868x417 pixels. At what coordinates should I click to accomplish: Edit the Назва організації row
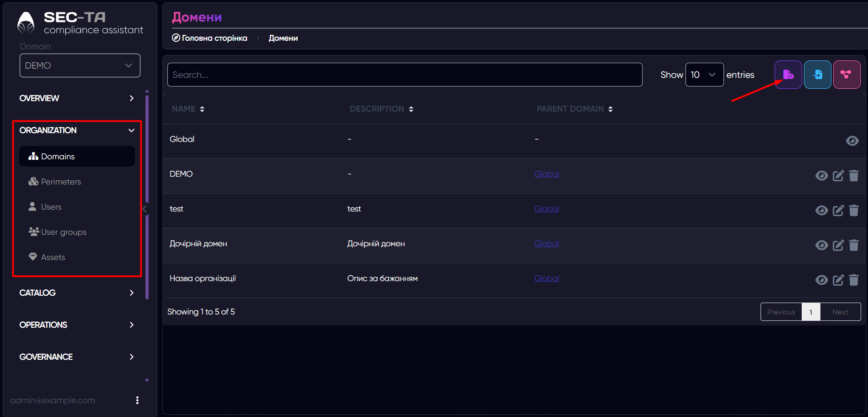(838, 280)
